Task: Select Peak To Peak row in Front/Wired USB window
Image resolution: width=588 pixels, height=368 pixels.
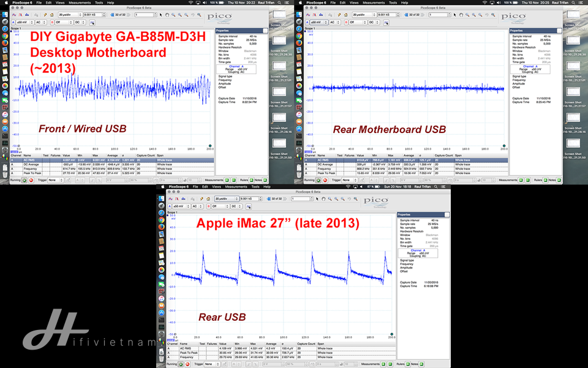Action: point(112,173)
